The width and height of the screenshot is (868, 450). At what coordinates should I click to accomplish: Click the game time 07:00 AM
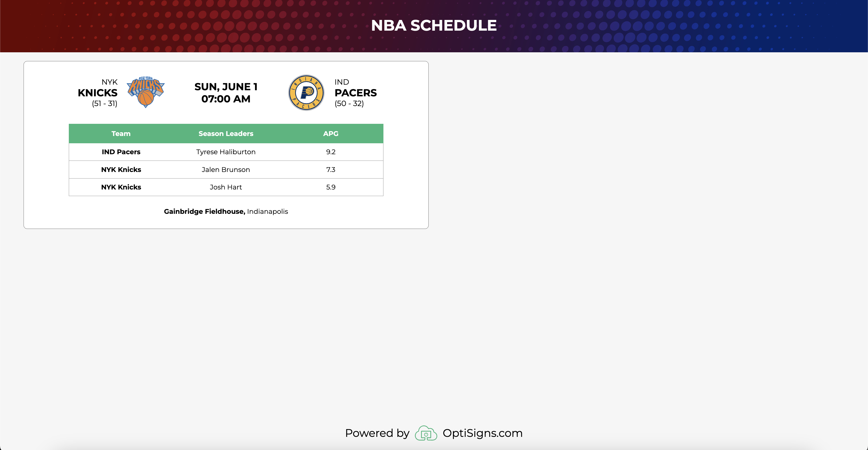(x=226, y=99)
